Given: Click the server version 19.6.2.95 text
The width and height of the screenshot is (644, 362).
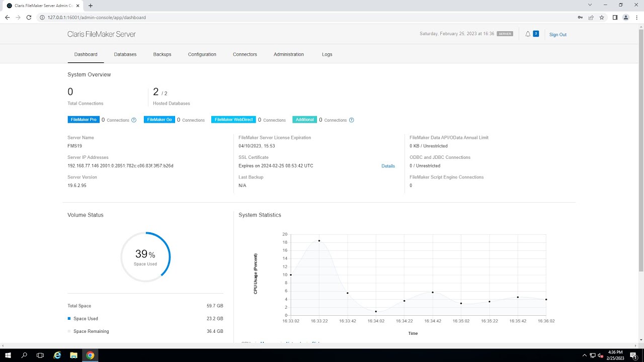Looking at the screenshot, I should pyautogui.click(x=77, y=186).
